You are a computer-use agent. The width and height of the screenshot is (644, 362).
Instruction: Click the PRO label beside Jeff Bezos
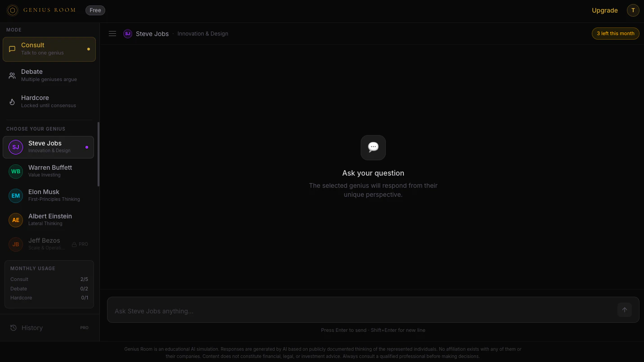point(83,244)
